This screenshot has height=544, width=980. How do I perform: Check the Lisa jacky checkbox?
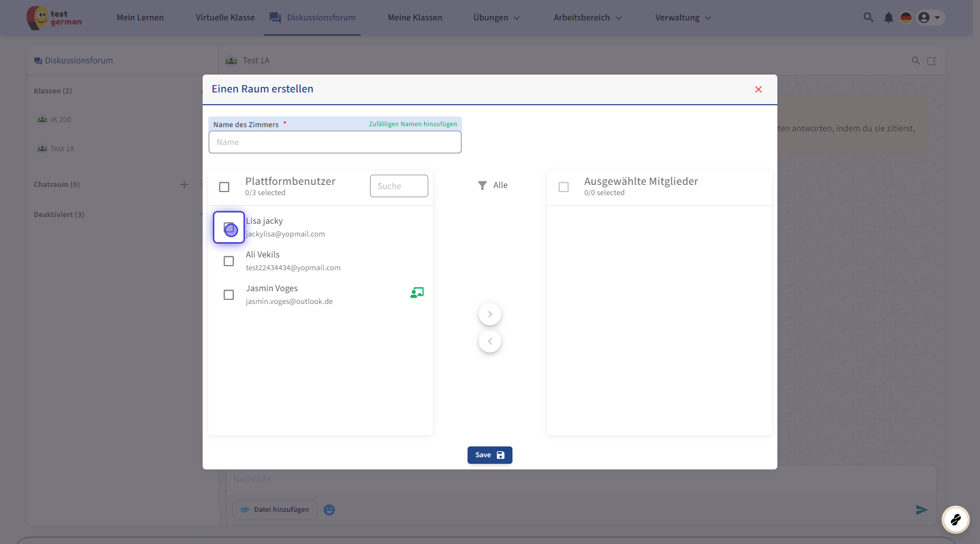pos(229,227)
